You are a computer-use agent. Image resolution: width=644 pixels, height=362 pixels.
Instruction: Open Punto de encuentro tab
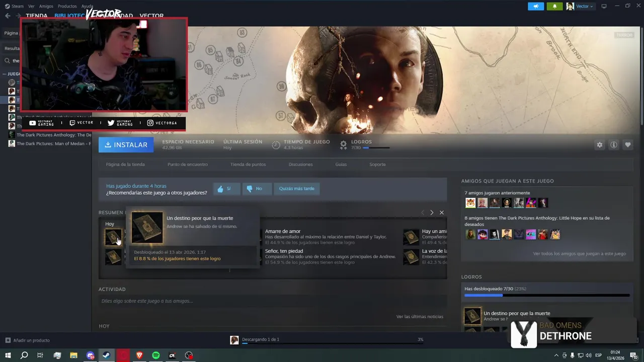(x=187, y=164)
